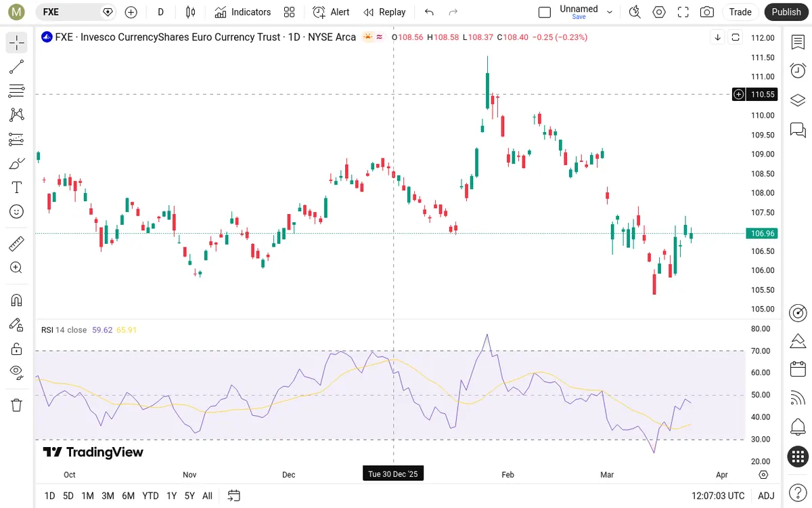Select the 3M time range
Image resolution: width=812 pixels, height=508 pixels.
coord(108,496)
